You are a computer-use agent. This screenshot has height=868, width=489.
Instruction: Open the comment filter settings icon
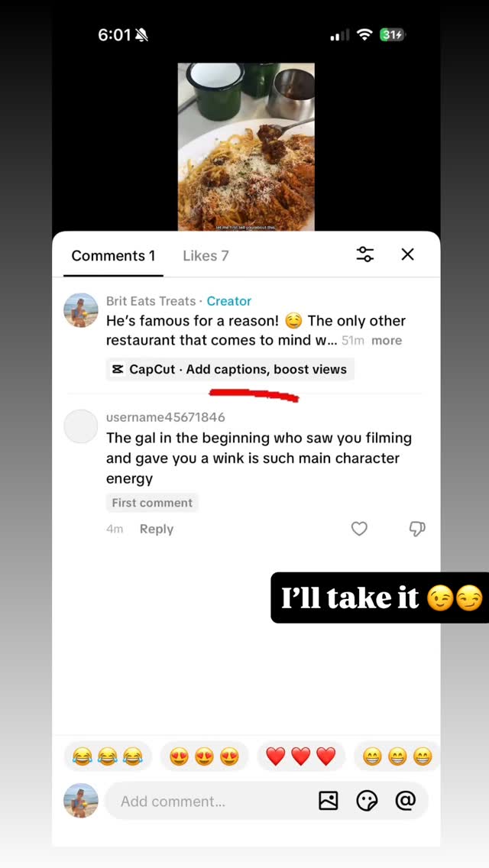(x=365, y=255)
